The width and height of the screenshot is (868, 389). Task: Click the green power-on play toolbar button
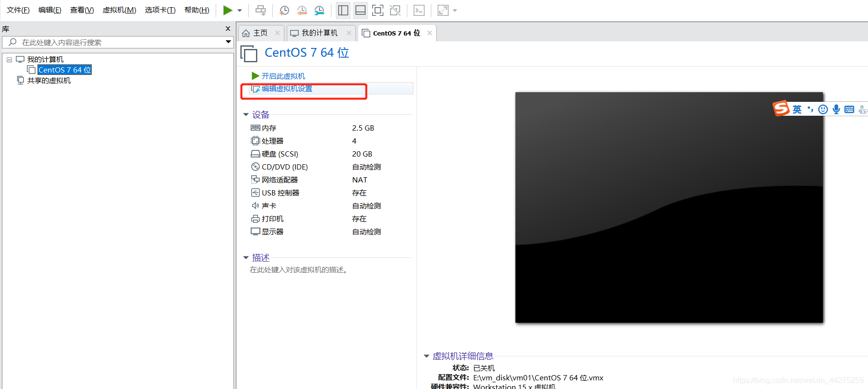(228, 10)
